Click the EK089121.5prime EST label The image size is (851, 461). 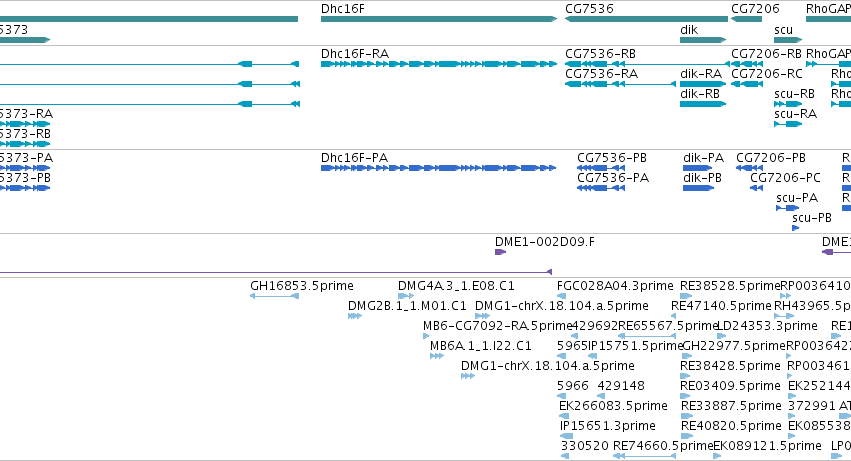click(x=767, y=446)
